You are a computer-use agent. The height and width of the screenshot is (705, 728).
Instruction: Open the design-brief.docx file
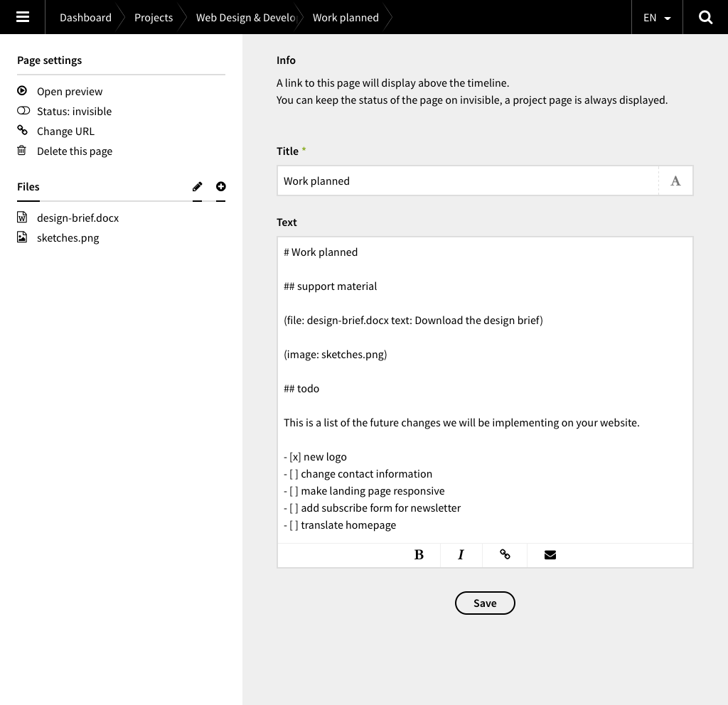coord(78,217)
